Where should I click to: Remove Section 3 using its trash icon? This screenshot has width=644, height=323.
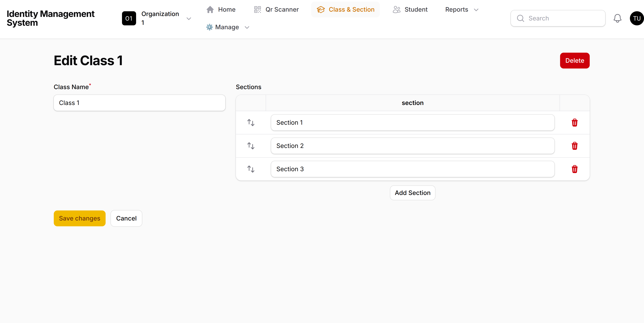point(574,169)
